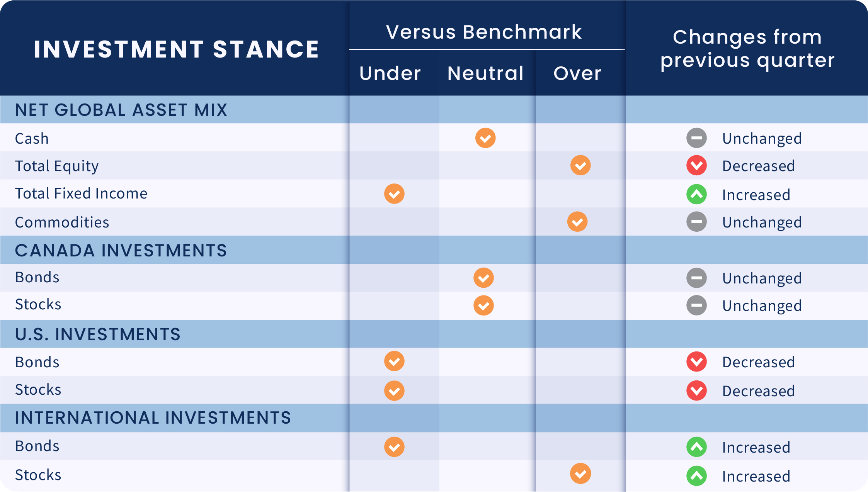Click the red Decreased icon for U.S. Bonds
This screenshot has height=492, width=868.
(696, 362)
